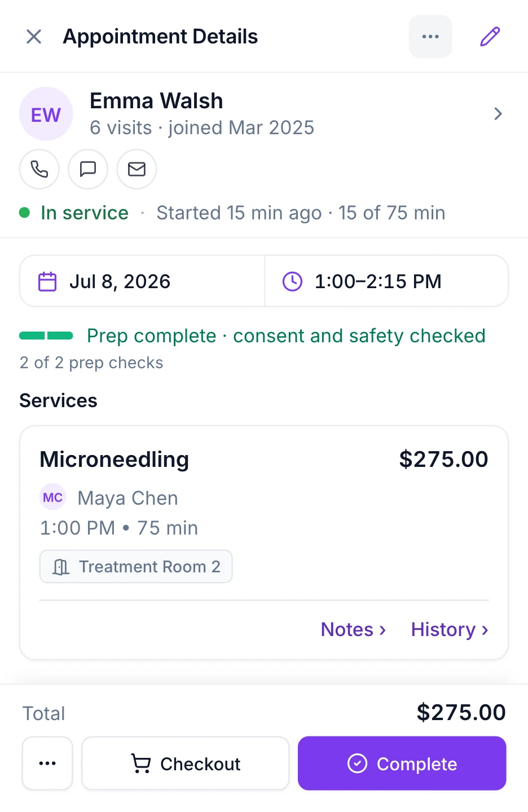Select the Treatment Room 2 chip
This screenshot has width=528, height=812.
tap(136, 566)
